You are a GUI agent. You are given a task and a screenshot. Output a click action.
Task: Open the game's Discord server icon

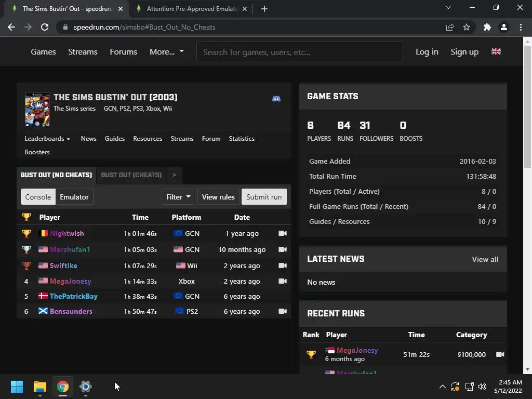pos(276,99)
